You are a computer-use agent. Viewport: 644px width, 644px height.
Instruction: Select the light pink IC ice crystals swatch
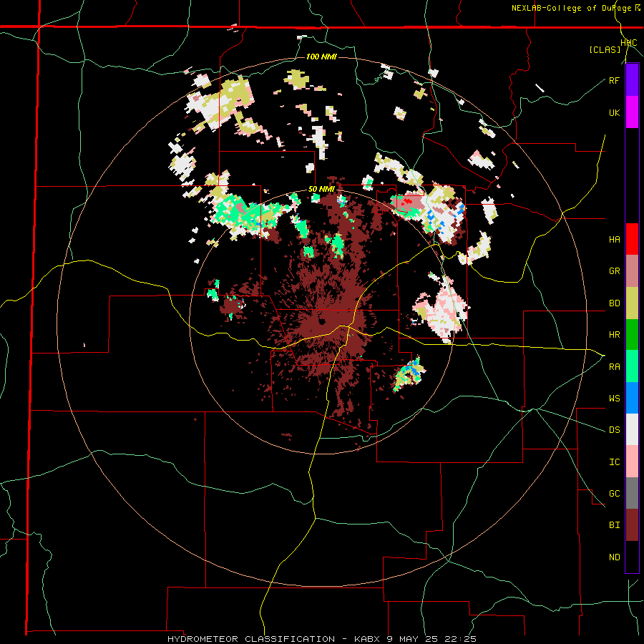click(x=632, y=462)
